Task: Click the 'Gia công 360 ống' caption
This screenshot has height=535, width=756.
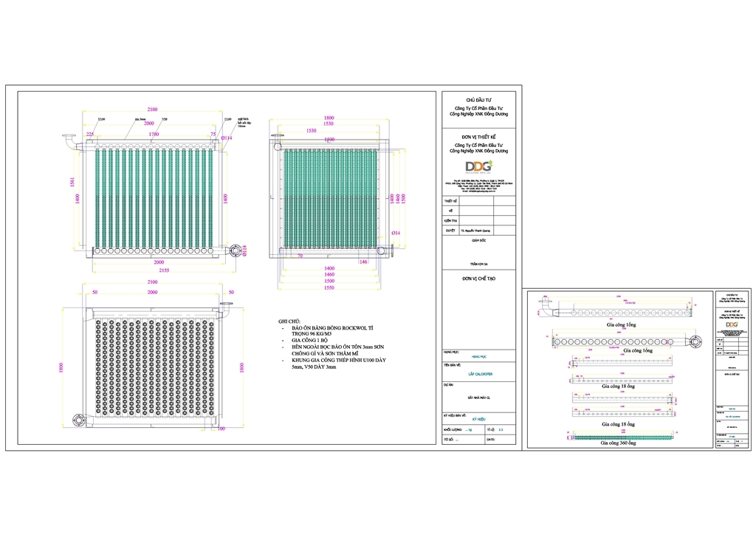Action: click(618, 443)
